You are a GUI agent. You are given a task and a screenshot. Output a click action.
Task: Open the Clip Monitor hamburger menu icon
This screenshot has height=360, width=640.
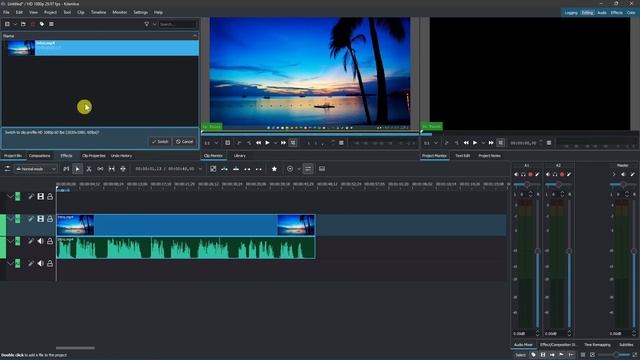[341, 143]
